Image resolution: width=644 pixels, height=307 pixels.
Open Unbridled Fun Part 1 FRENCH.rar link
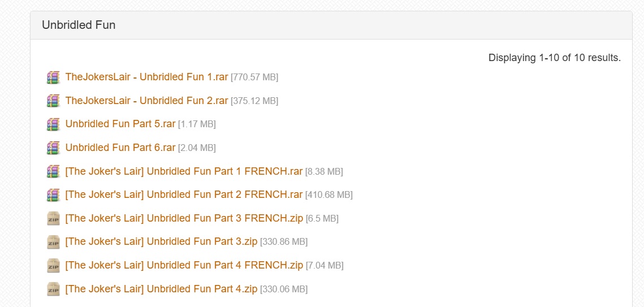tap(184, 171)
